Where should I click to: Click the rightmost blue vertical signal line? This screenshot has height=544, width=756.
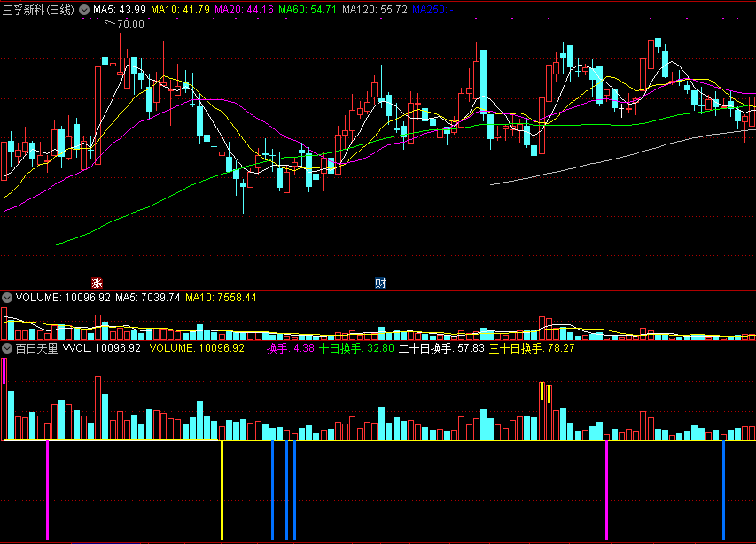coord(723,490)
